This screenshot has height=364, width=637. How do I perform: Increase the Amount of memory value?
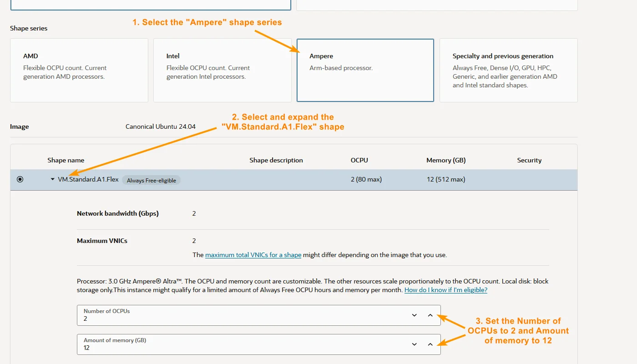coord(430,344)
